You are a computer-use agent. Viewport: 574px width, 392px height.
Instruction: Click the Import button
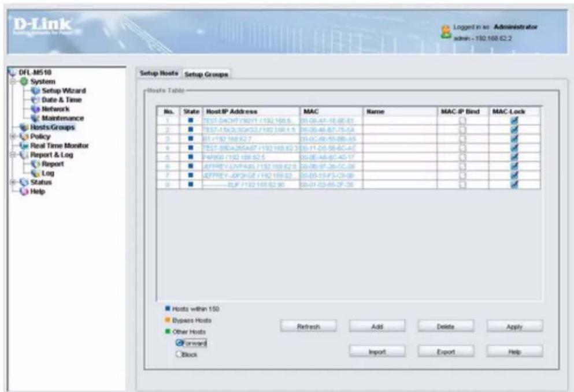pyautogui.click(x=377, y=352)
